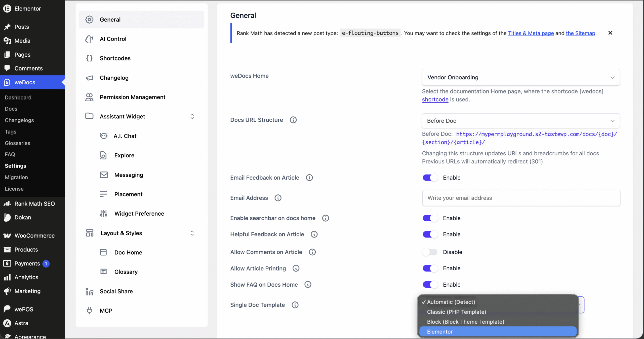The width and height of the screenshot is (644, 339).
Task: Show info for Docs URL Structure
Action: pyautogui.click(x=293, y=120)
